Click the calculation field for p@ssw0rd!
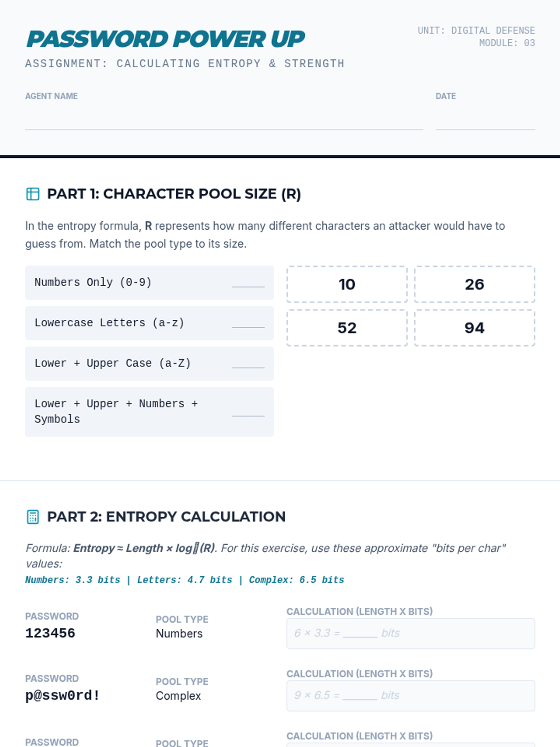 point(411,696)
